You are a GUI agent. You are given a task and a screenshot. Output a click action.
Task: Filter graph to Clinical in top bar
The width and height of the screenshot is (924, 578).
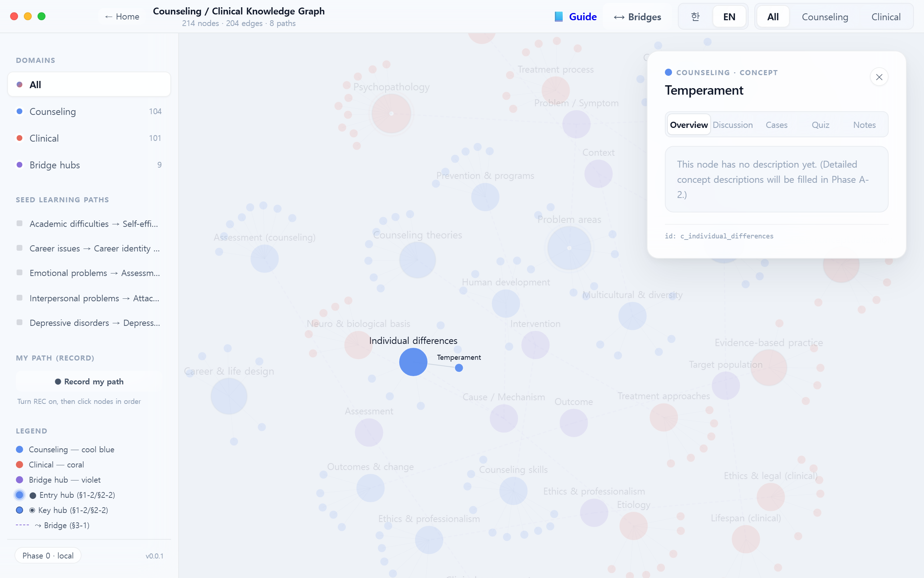886,17
